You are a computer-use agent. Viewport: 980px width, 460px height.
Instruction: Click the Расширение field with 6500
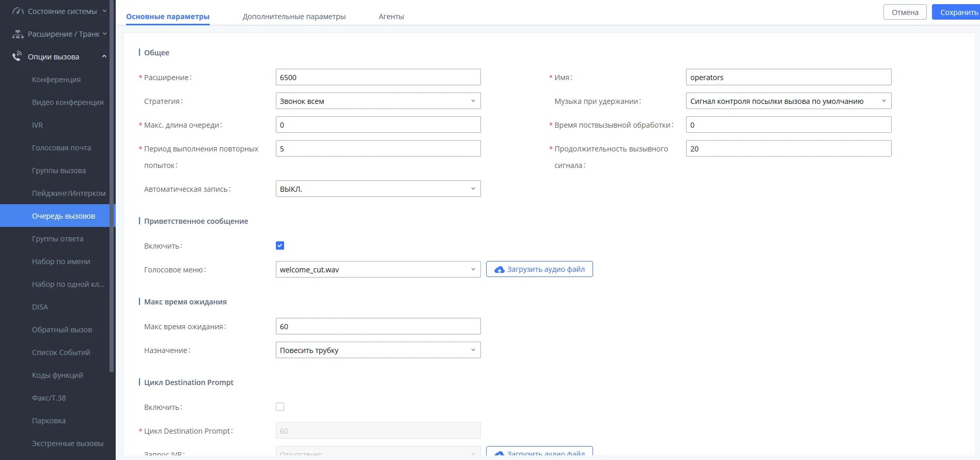pyautogui.click(x=378, y=77)
